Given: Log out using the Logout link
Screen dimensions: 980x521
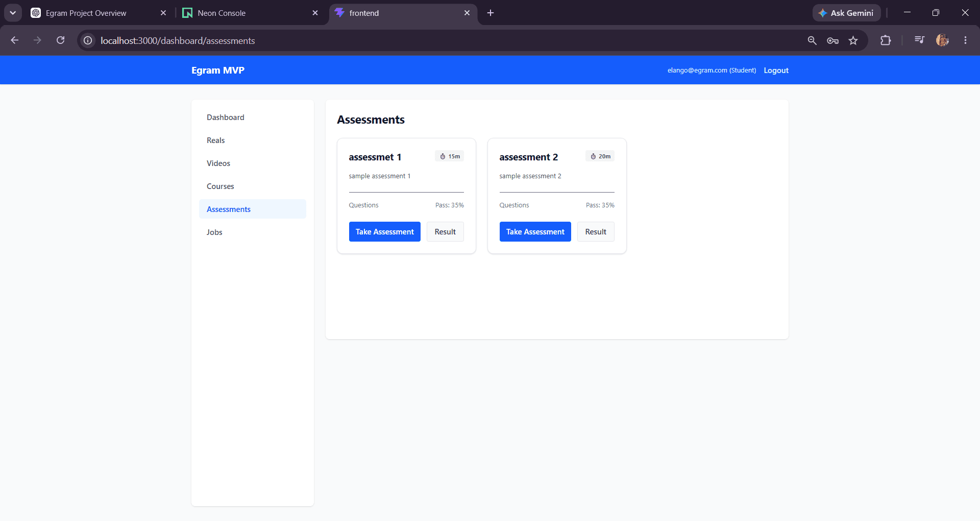Looking at the screenshot, I should [x=776, y=70].
